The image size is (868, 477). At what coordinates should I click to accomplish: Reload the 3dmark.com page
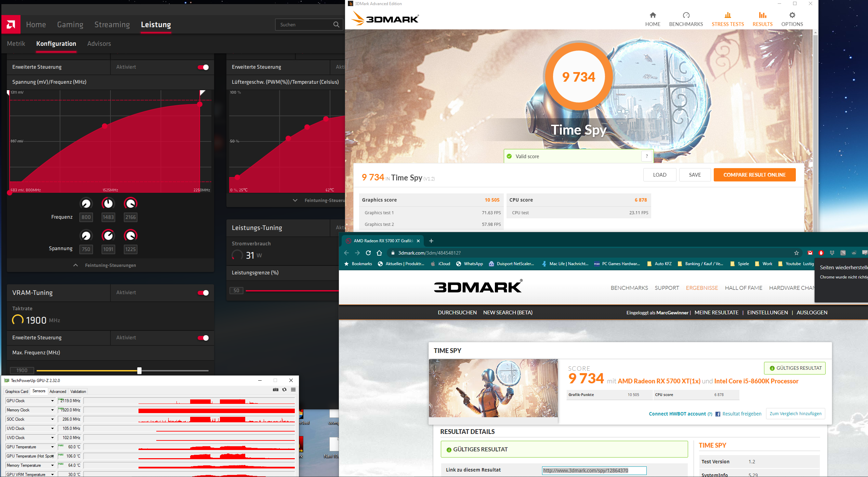click(x=368, y=253)
